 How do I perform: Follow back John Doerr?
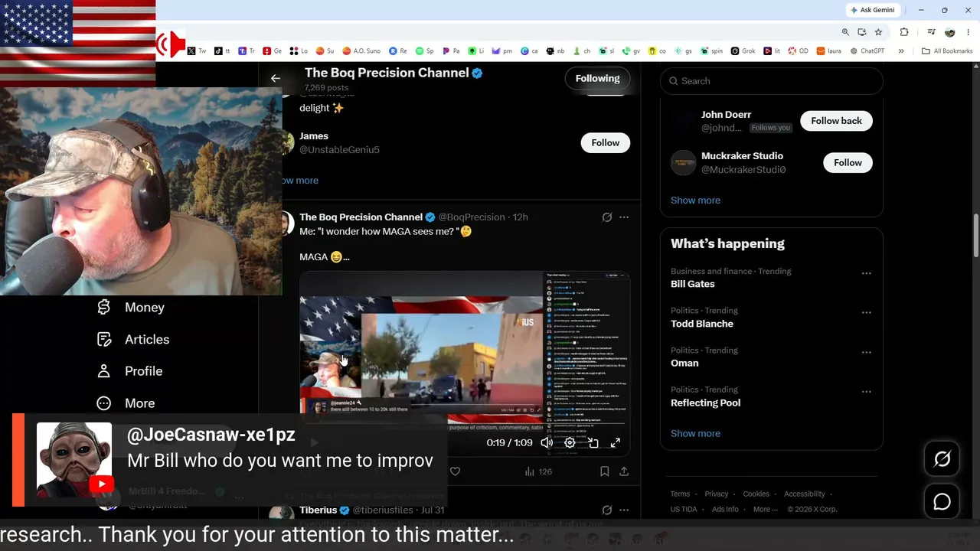[836, 121]
